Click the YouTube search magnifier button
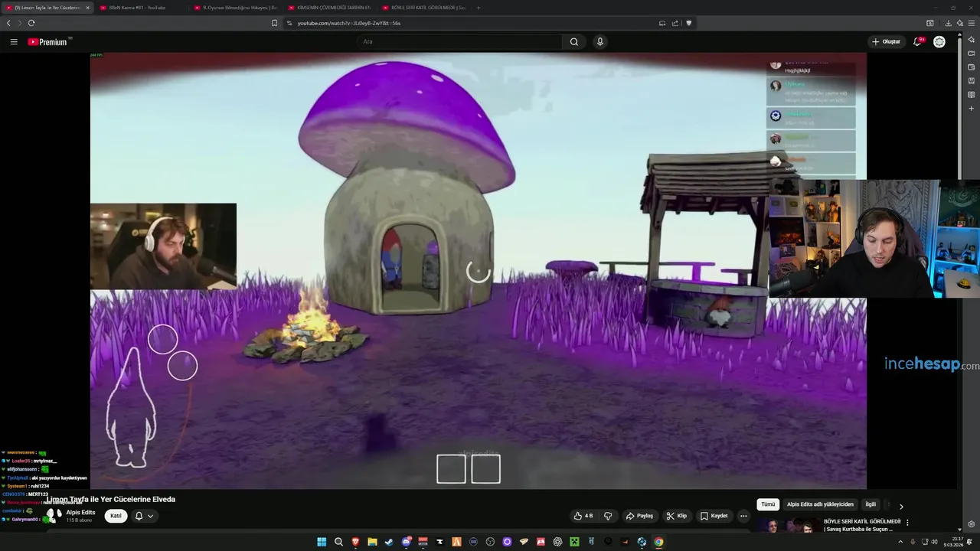 pos(574,42)
